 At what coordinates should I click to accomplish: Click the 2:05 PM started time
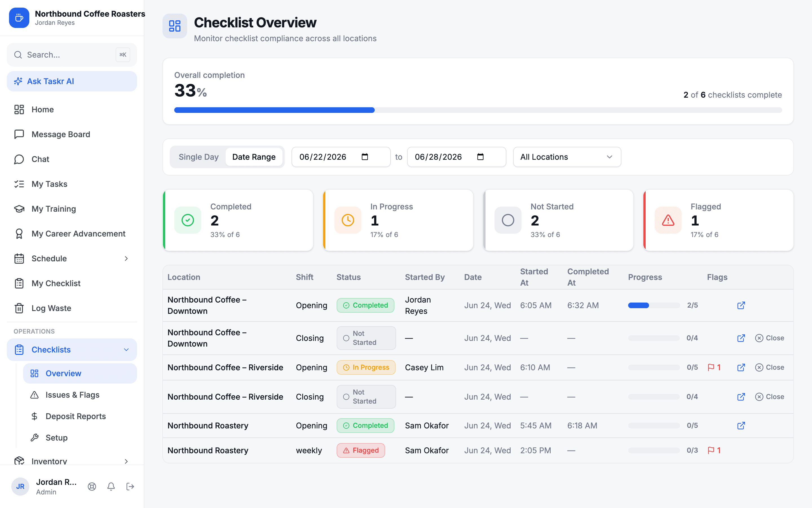tap(535, 450)
